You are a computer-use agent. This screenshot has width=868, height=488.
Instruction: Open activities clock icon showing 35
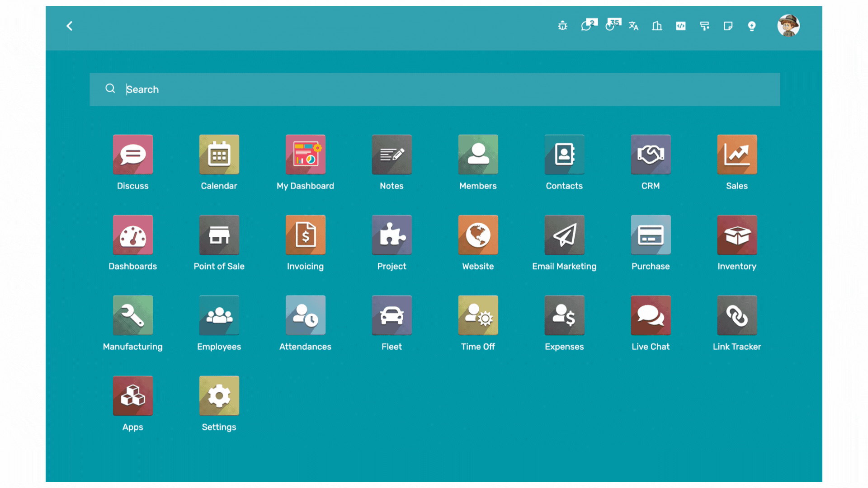click(611, 26)
